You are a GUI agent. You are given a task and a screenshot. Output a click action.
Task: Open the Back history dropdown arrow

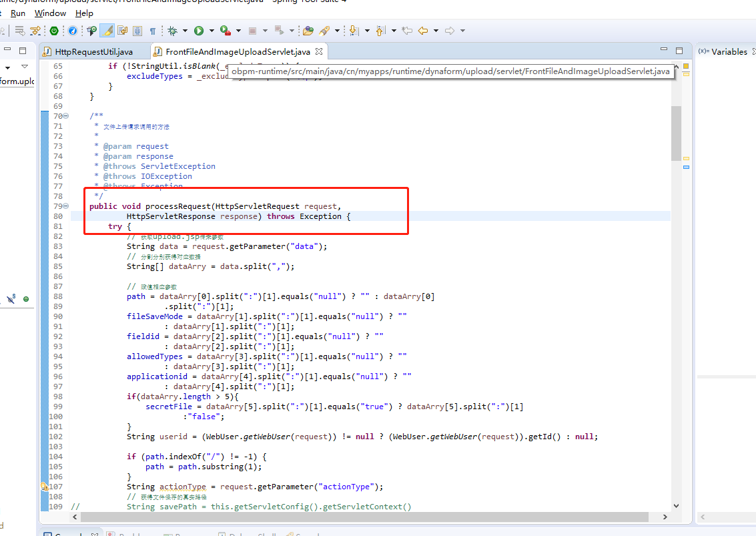tap(436, 31)
